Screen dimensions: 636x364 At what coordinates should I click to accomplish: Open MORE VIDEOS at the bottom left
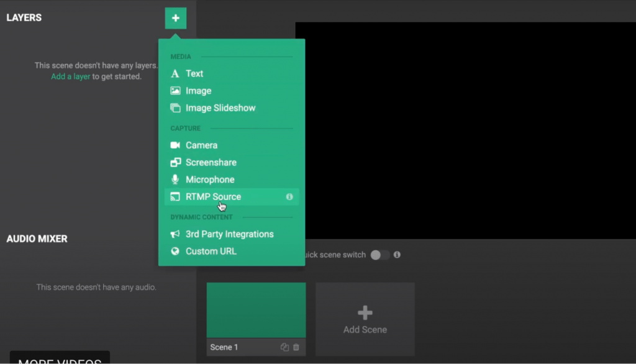pyautogui.click(x=60, y=360)
